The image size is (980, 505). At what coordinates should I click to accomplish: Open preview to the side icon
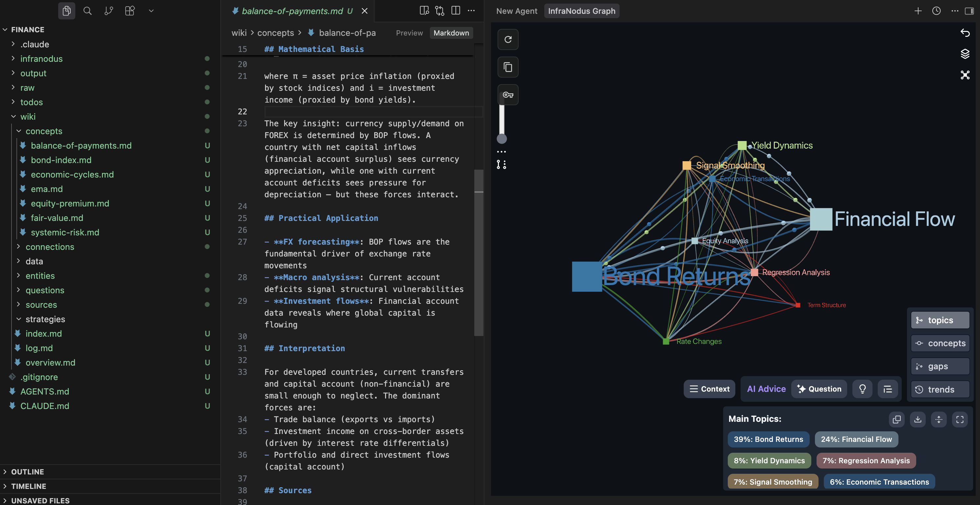pos(424,11)
